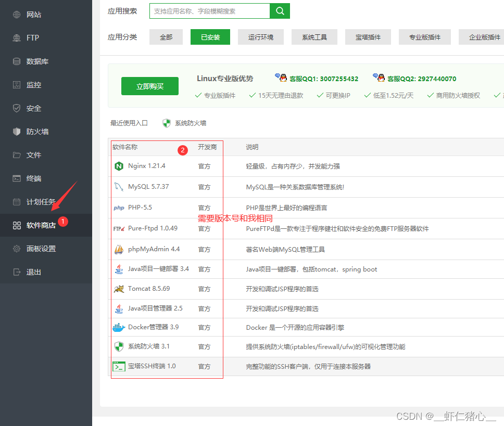Switch to 宝塔插件 category
The height and width of the screenshot is (426, 504).
tap(368, 37)
